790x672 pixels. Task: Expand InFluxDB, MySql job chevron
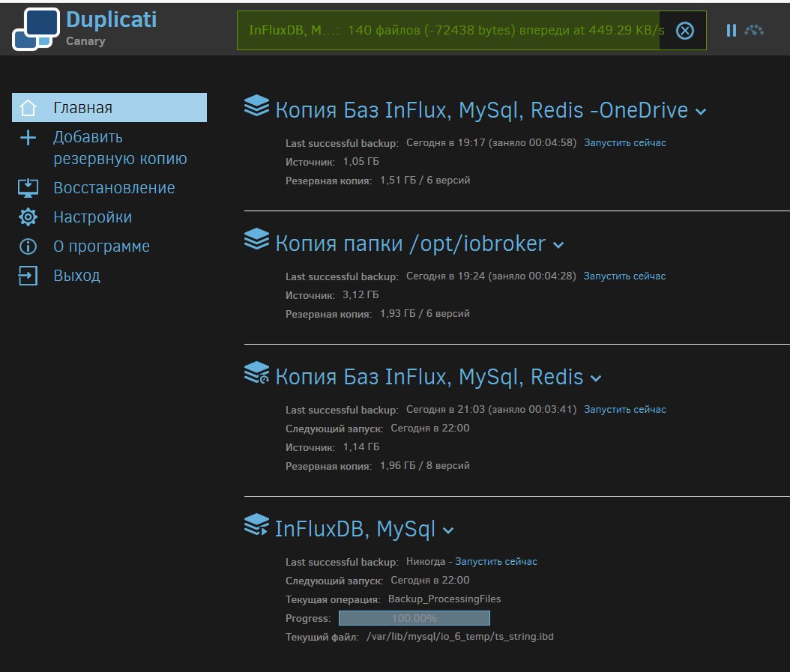click(448, 530)
